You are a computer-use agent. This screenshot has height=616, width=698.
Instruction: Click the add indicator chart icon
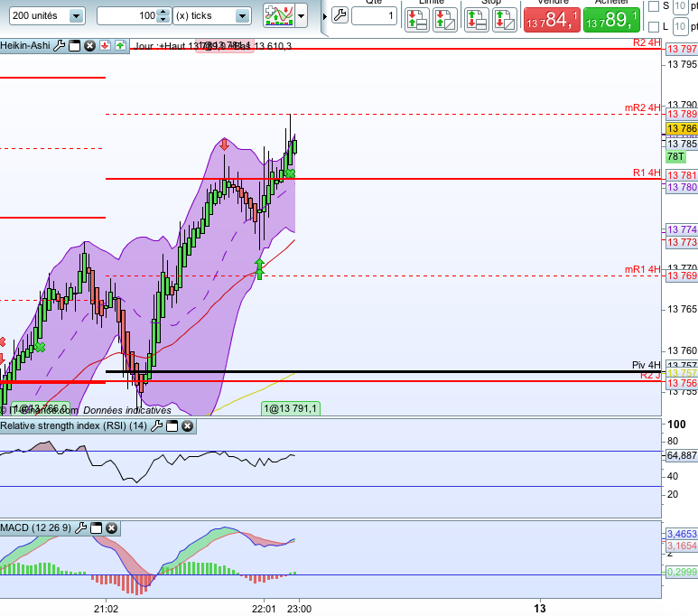click(279, 15)
